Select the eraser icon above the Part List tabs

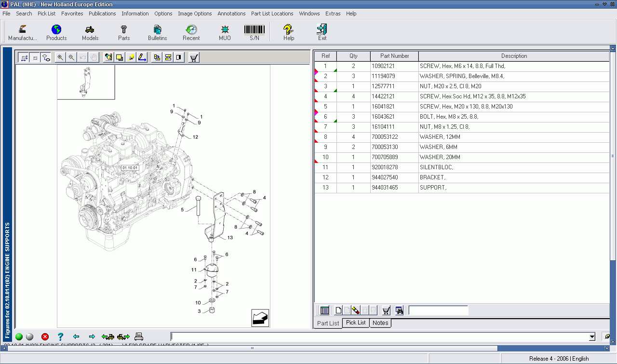click(x=356, y=310)
